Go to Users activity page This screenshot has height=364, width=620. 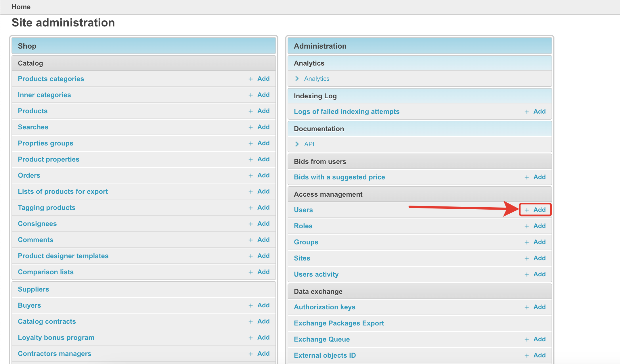(x=316, y=274)
